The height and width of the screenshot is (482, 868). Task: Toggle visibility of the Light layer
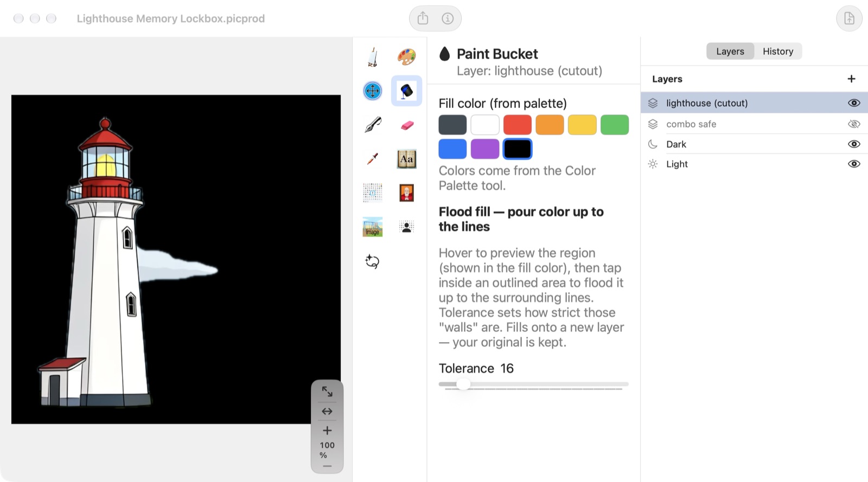854,164
